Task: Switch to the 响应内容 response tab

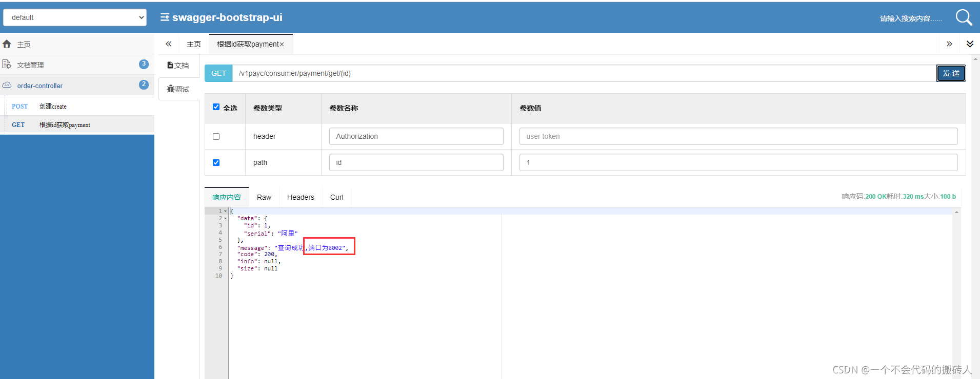Action: 227,197
